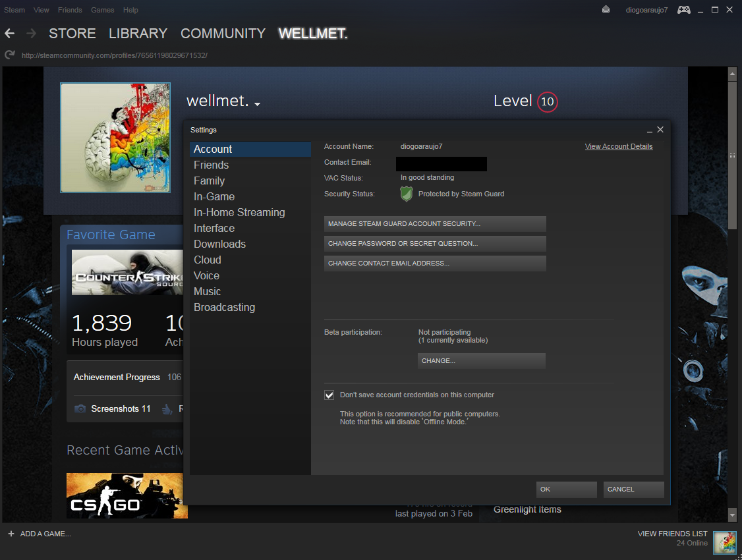Click the Achievement Progress text
The image size is (742, 560).
pos(117,377)
